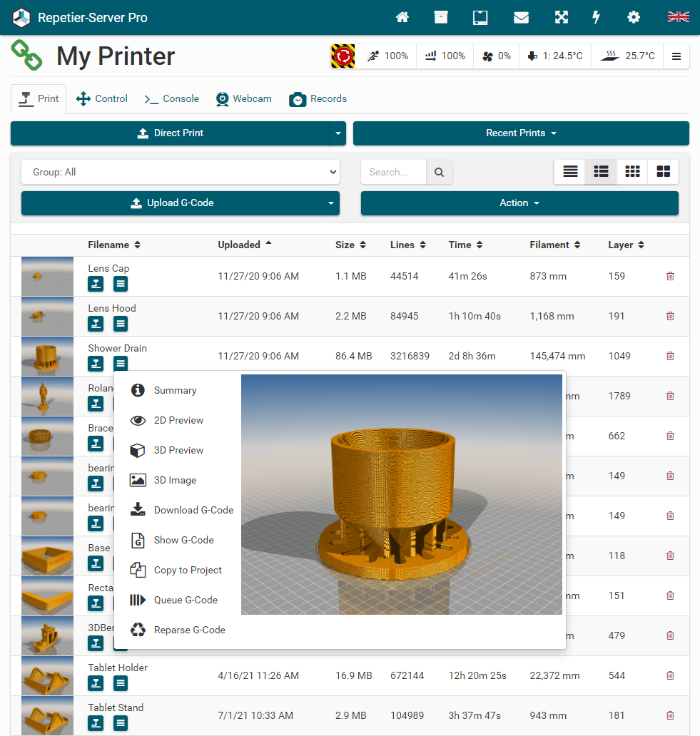The width and height of the screenshot is (700, 736).
Task: Open the Tablet Holder file menu icon
Action: coord(121,683)
